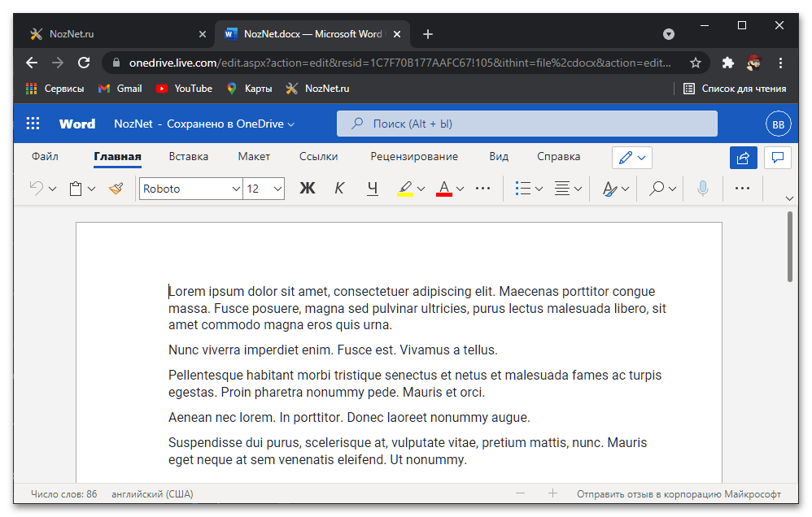Click the Word search box

(x=526, y=124)
